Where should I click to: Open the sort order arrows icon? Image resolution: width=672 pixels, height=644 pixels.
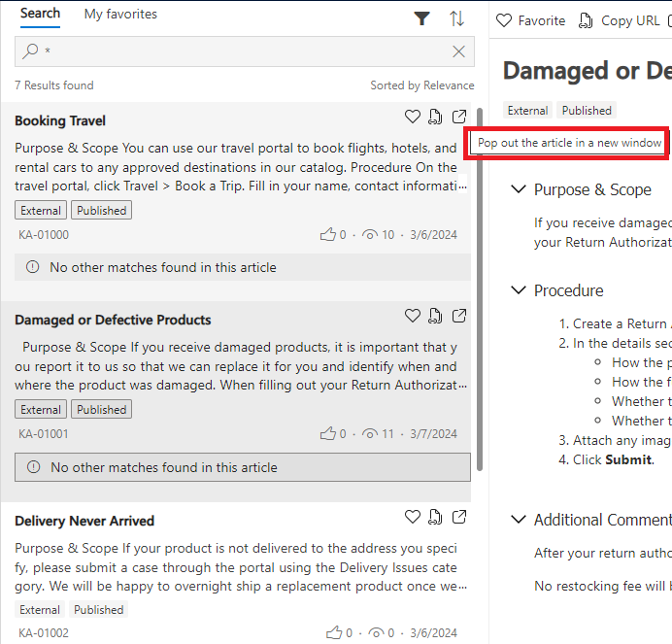[456, 18]
